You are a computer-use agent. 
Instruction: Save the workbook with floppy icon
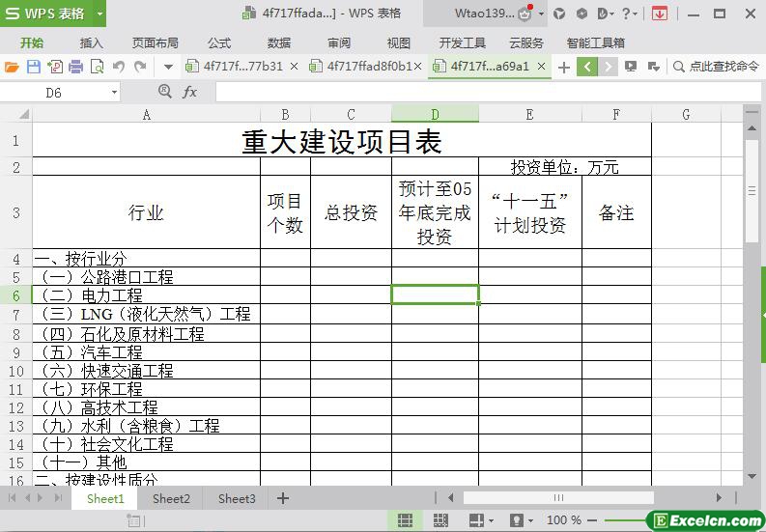click(33, 67)
